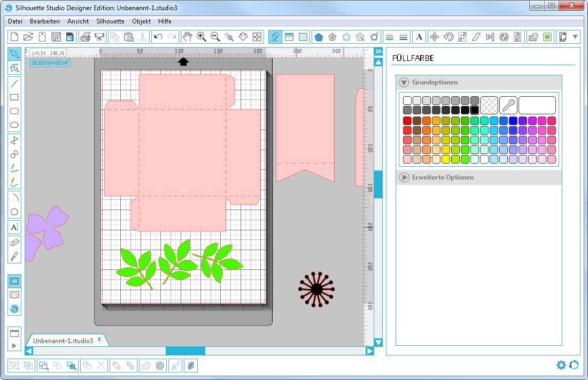
Task: Collapse the side panel with double-arrow button
Action: pos(378,51)
